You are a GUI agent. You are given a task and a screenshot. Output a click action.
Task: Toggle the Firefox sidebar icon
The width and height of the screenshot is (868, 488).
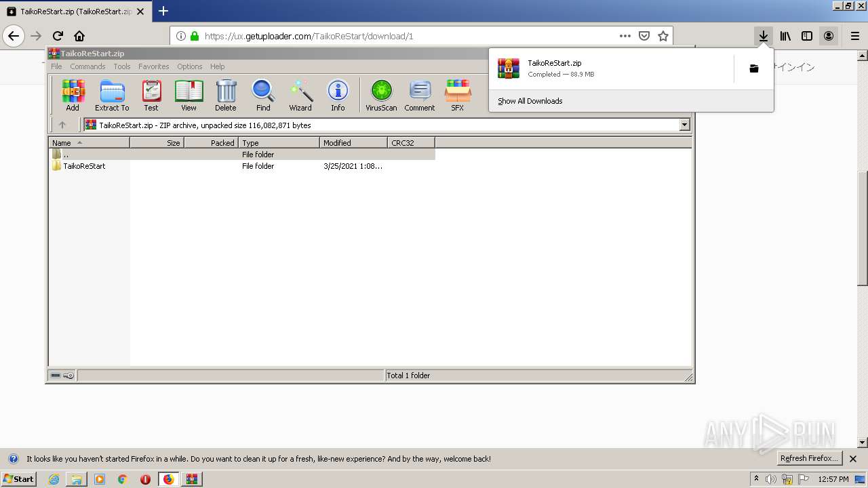(807, 36)
